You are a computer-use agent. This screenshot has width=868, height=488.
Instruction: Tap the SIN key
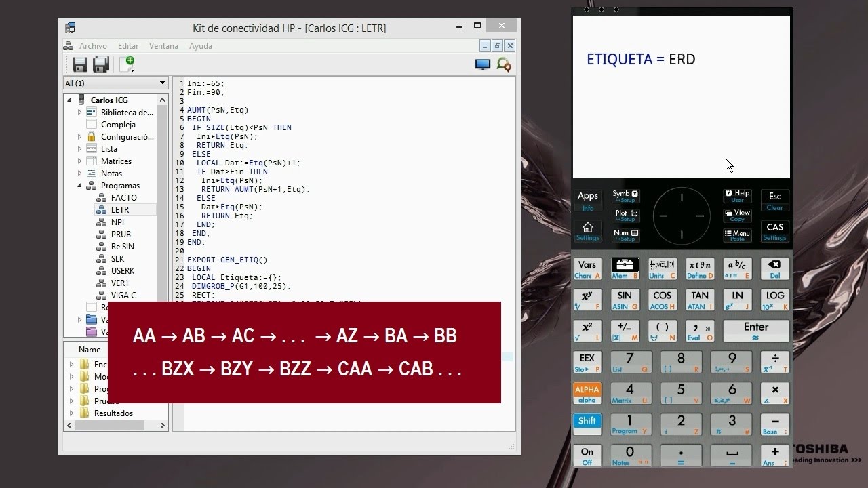click(x=625, y=300)
